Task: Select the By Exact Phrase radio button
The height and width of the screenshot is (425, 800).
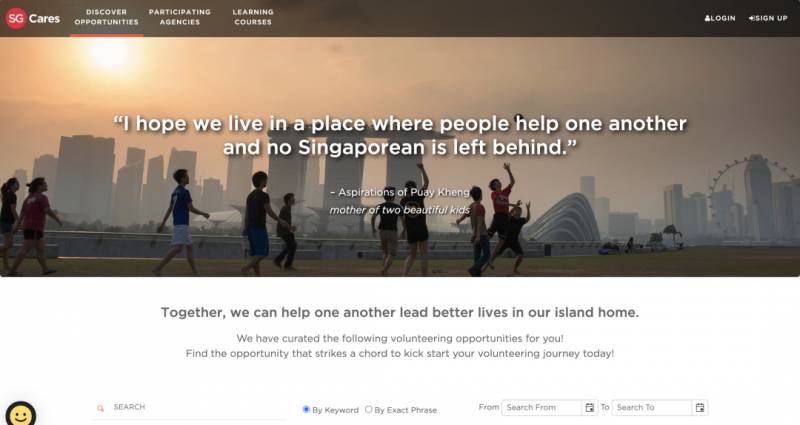Action: click(368, 409)
